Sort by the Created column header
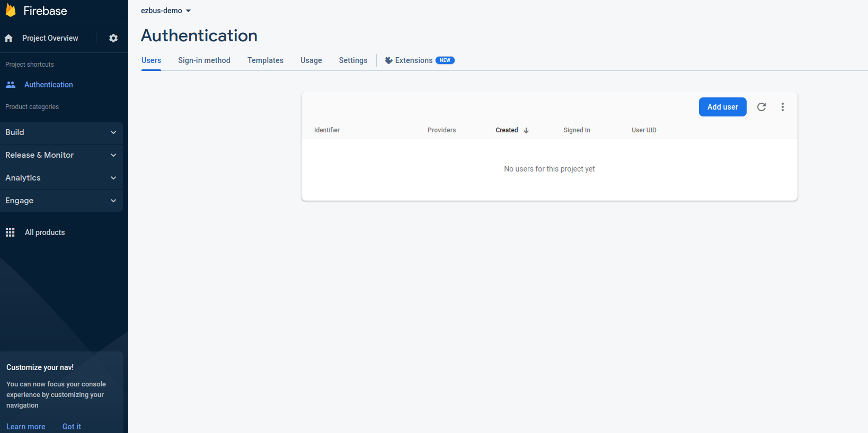 point(507,130)
